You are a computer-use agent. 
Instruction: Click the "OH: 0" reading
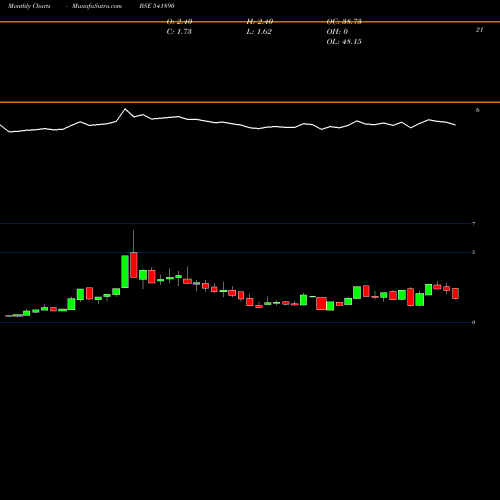337,32
